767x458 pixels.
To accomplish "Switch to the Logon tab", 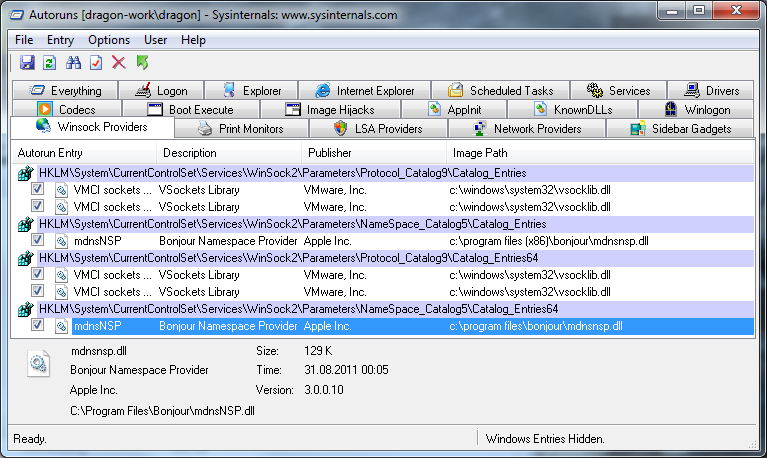I will 161,91.
